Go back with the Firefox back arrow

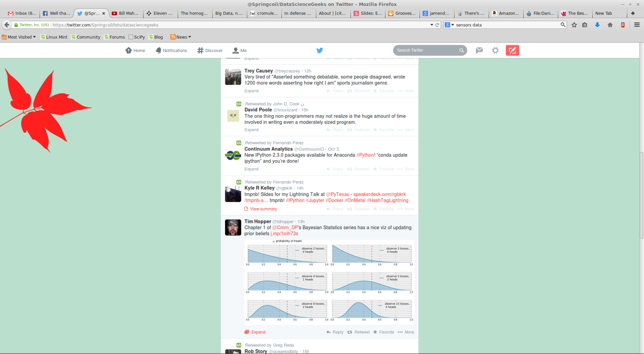pyautogui.click(x=6, y=25)
